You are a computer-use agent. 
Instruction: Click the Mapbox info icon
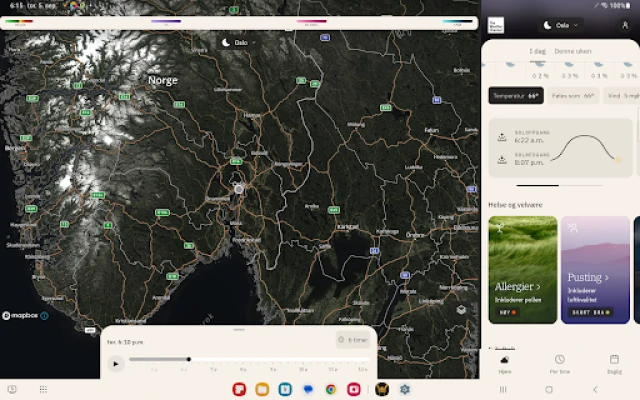pyautogui.click(x=44, y=315)
